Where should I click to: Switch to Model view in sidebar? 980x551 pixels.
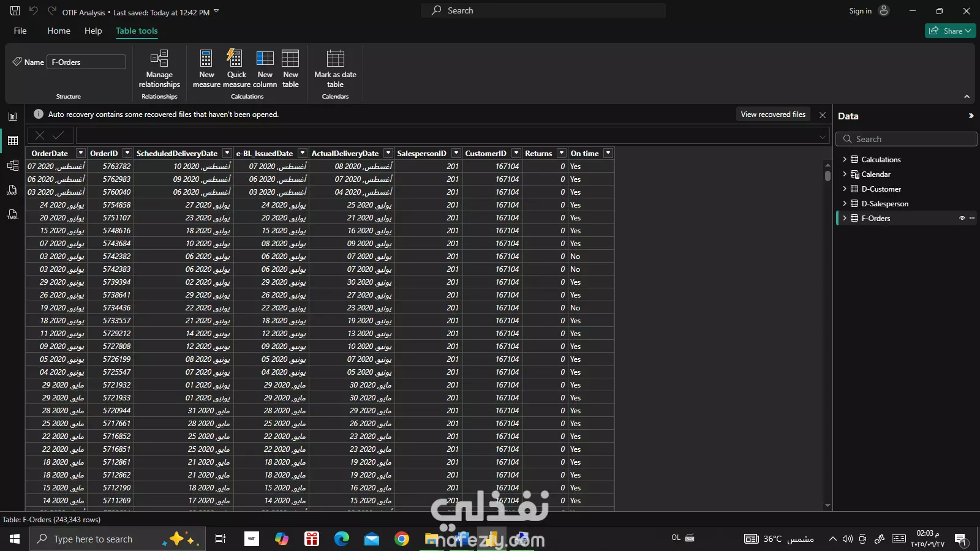tap(12, 165)
